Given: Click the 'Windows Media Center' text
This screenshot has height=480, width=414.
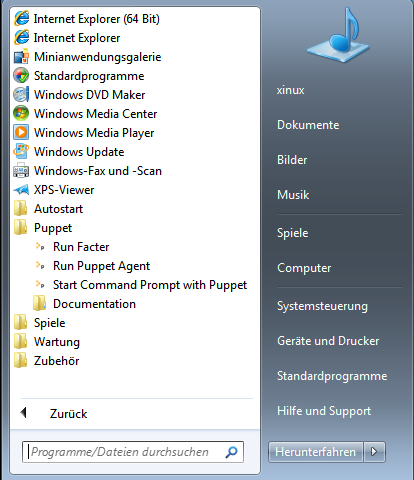Looking at the screenshot, I should click(x=95, y=114).
